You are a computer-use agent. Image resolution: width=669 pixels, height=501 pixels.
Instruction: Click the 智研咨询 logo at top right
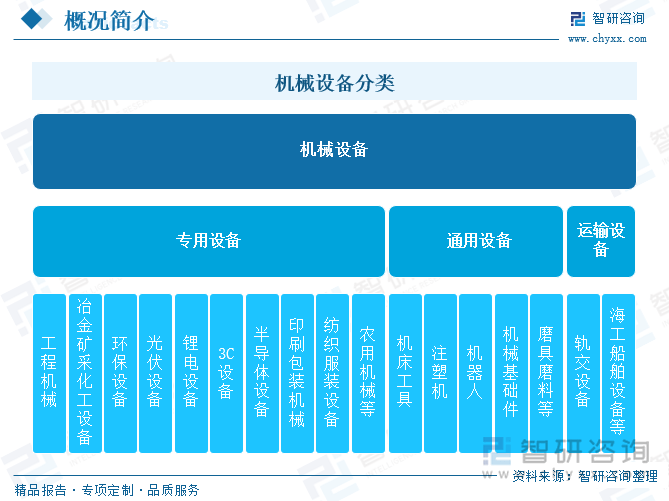click(607, 19)
